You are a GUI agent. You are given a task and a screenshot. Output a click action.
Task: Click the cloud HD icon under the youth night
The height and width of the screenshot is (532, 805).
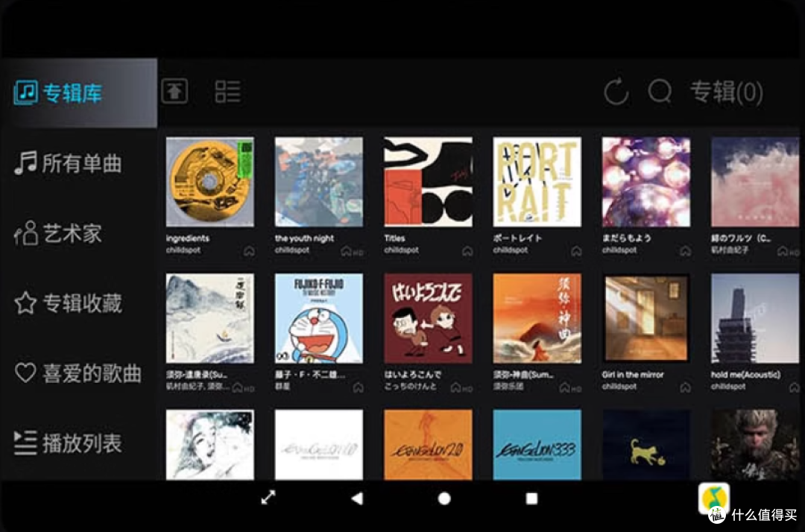tap(352, 251)
